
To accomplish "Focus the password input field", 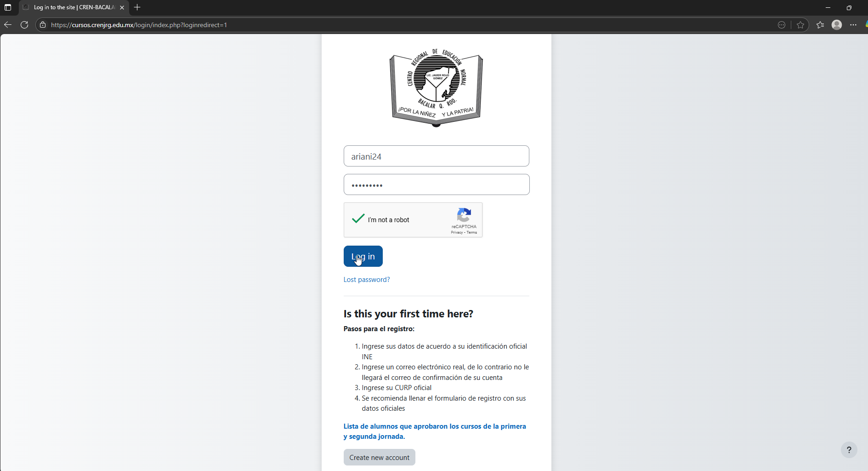I will pos(437,184).
